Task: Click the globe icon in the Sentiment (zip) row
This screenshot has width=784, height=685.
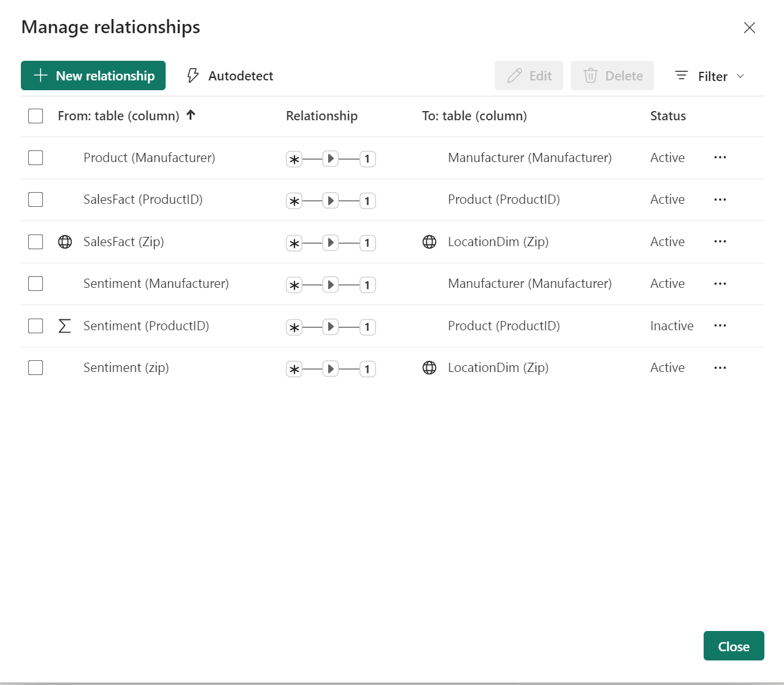Action: [429, 367]
